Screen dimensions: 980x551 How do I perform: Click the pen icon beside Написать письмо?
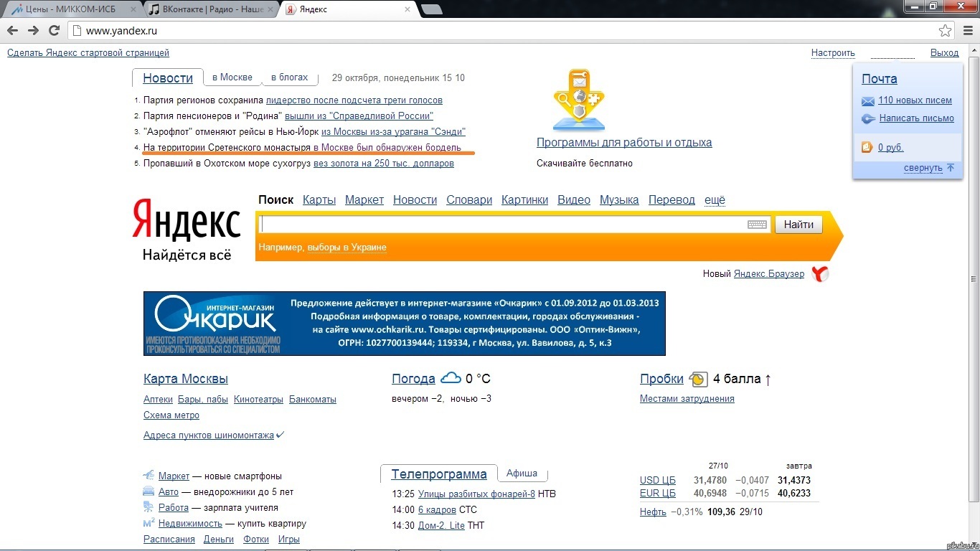coord(868,119)
